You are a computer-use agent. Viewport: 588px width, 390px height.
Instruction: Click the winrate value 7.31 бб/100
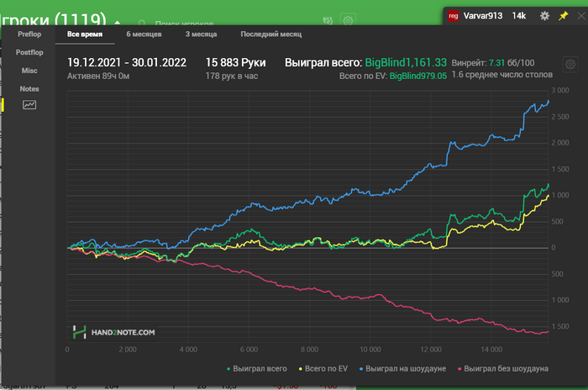point(512,63)
